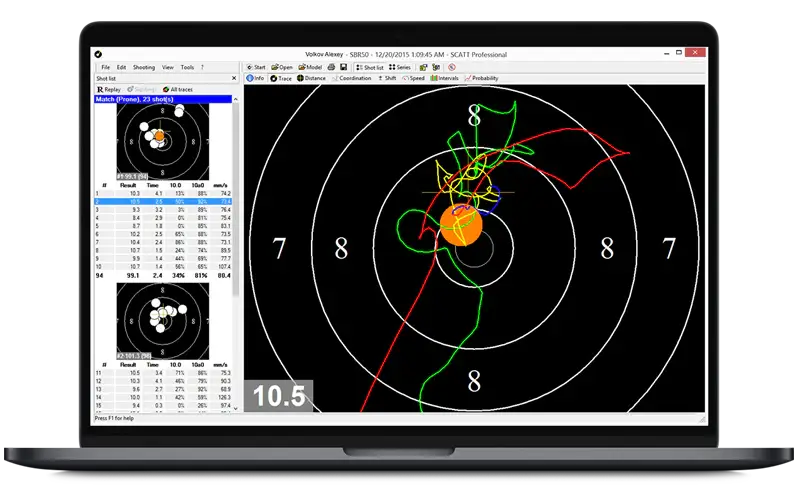Click the series total row showing 99.1
The image size is (800, 496).
coord(163,276)
